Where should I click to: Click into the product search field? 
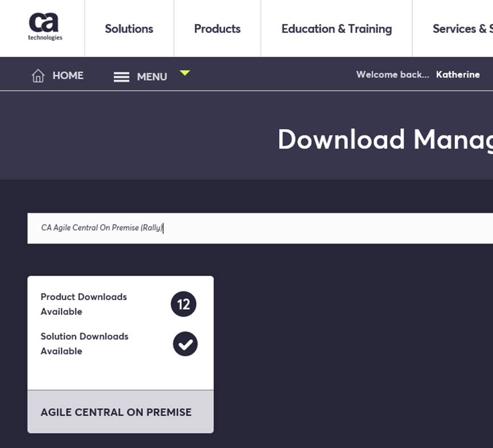[260, 228]
